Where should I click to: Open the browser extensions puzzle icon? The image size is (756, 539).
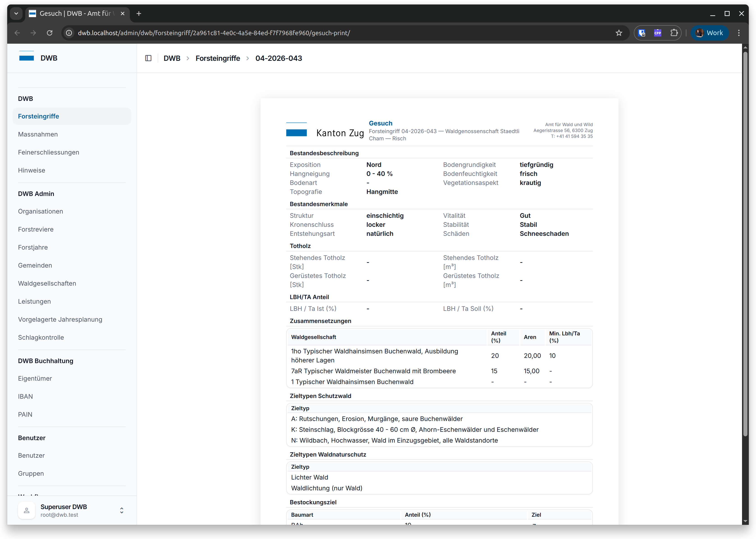[674, 33]
